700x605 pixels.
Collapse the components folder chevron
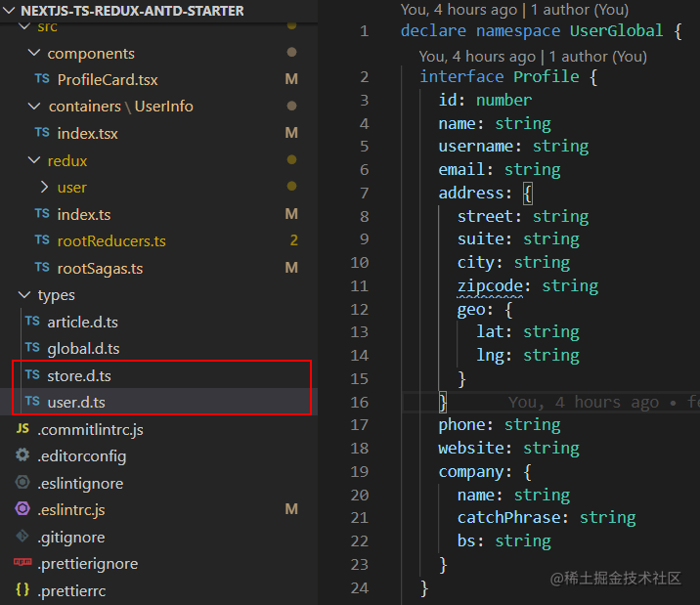(x=34, y=53)
